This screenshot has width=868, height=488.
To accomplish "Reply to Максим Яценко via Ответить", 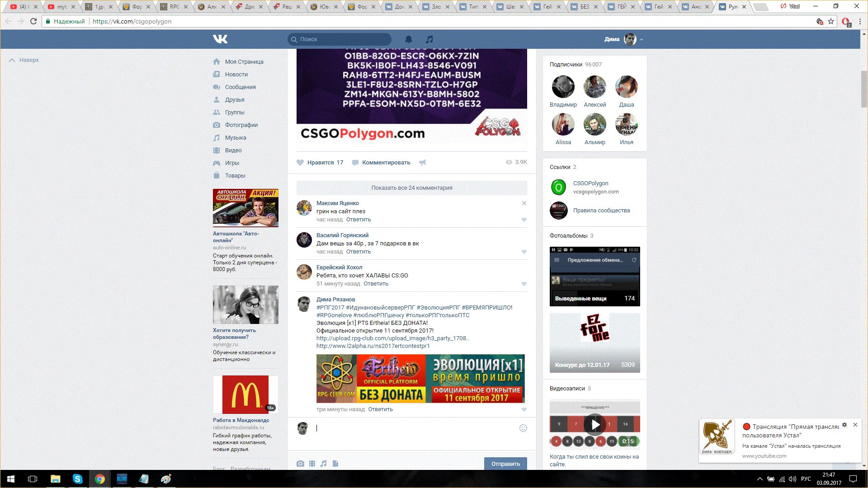I will point(359,220).
